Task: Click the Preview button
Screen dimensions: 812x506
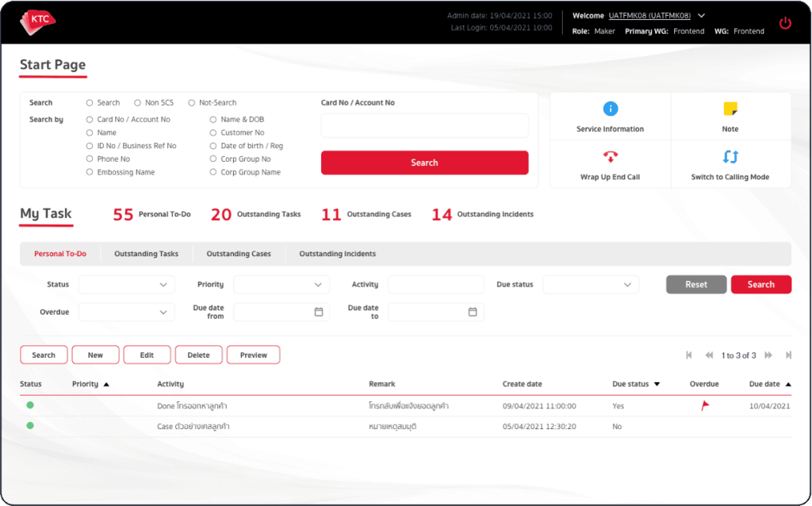Action: (253, 355)
